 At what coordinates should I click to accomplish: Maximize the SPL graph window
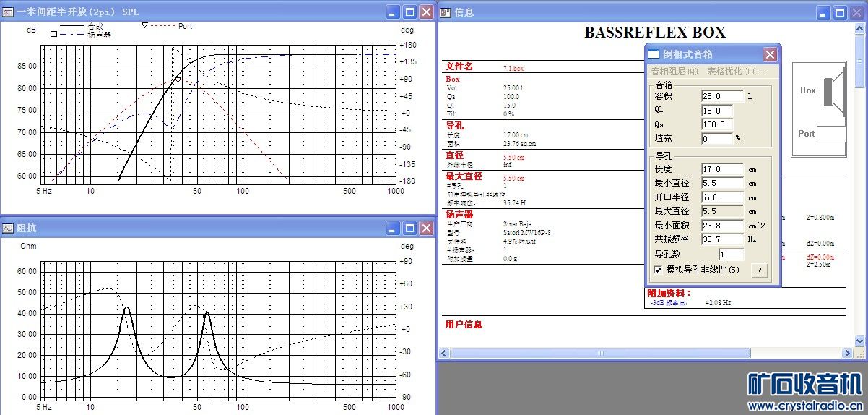[409, 12]
